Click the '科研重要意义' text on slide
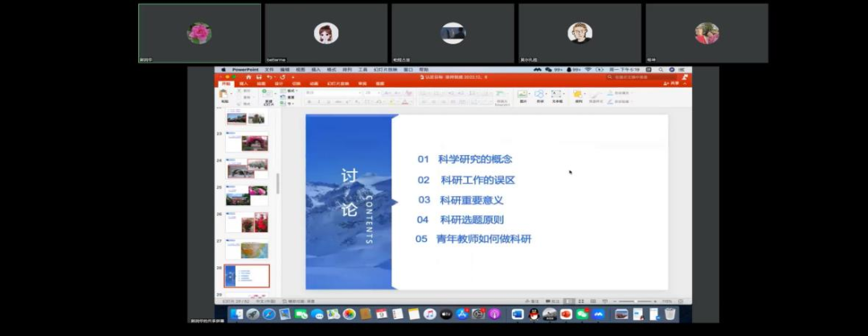The width and height of the screenshot is (868, 336). (472, 200)
